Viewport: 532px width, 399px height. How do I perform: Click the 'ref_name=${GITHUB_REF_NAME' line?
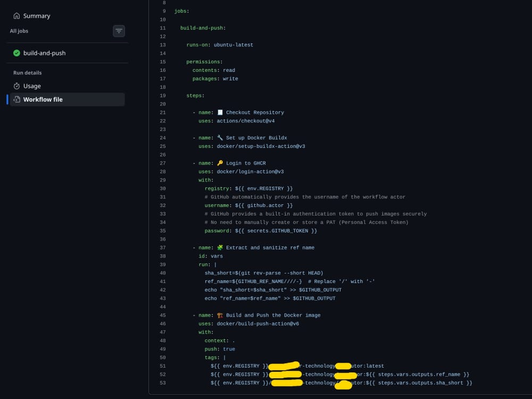pos(290,281)
